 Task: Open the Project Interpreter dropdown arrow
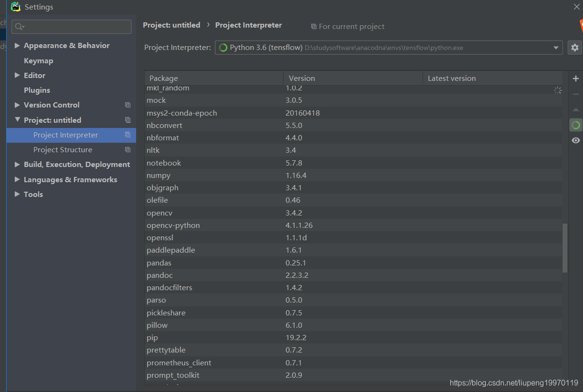556,48
